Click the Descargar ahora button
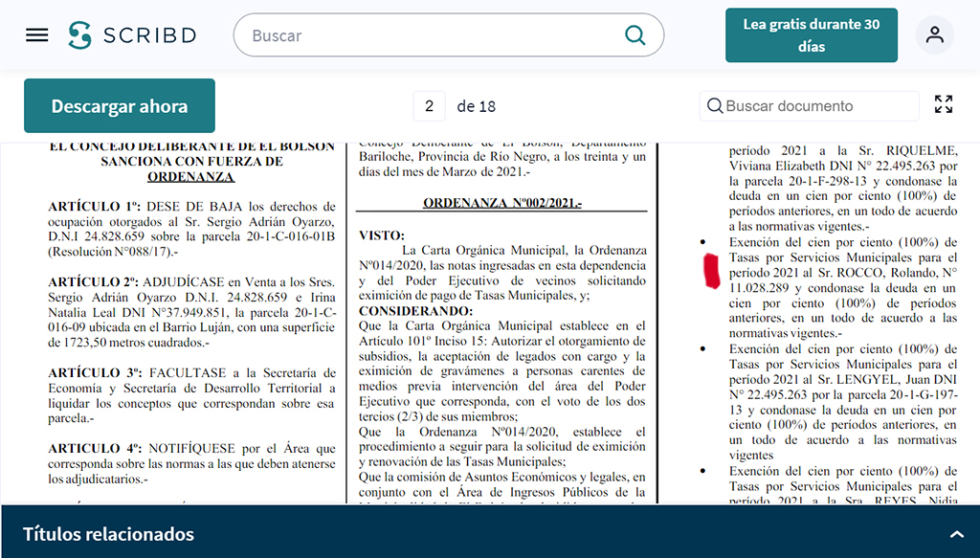Screen dimensions: 980x558 tap(120, 105)
